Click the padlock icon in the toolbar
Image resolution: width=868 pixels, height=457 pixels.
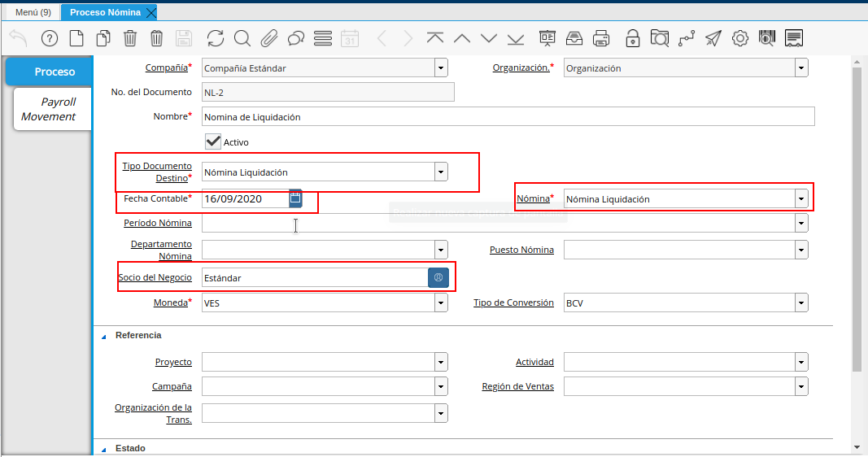click(632, 38)
